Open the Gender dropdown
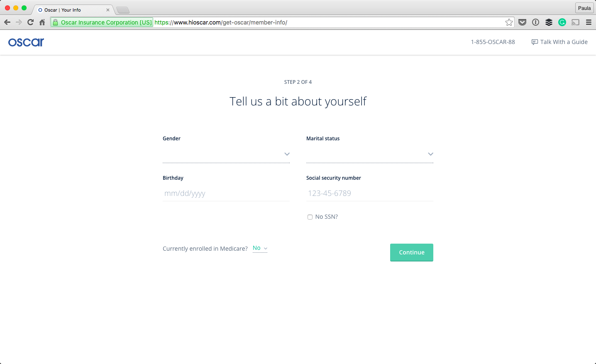This screenshot has height=364, width=596. pyautogui.click(x=226, y=154)
